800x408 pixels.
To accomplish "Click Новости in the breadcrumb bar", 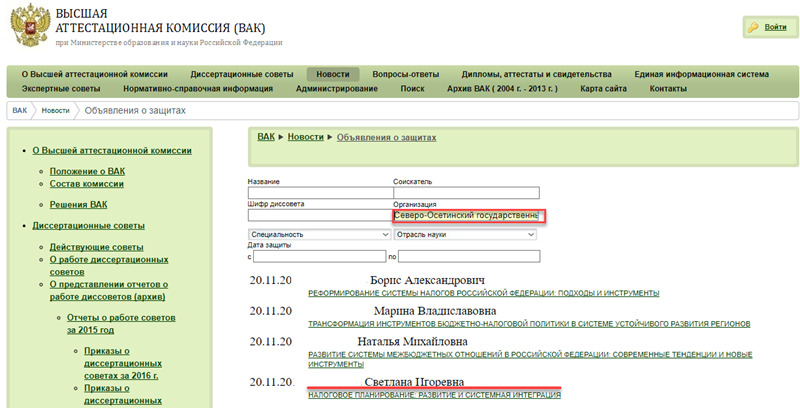I will 55,110.
